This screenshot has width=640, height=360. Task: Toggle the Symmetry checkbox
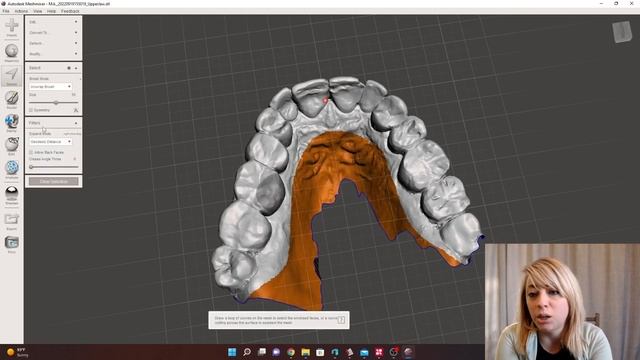pyautogui.click(x=31, y=110)
